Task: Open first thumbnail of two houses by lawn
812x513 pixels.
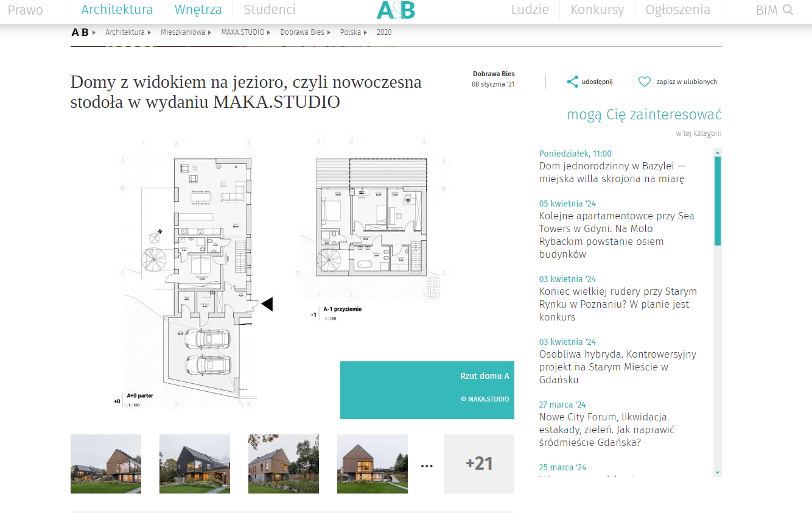Action: [x=106, y=464]
